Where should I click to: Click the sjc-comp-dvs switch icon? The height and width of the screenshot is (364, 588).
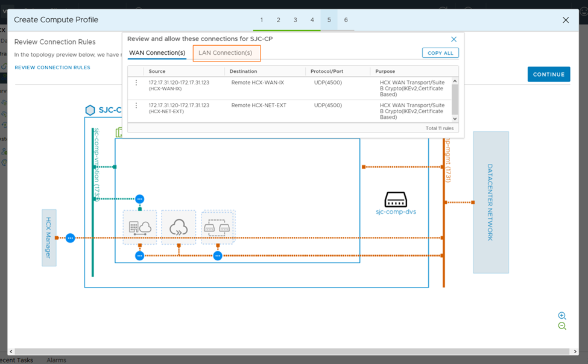396,199
